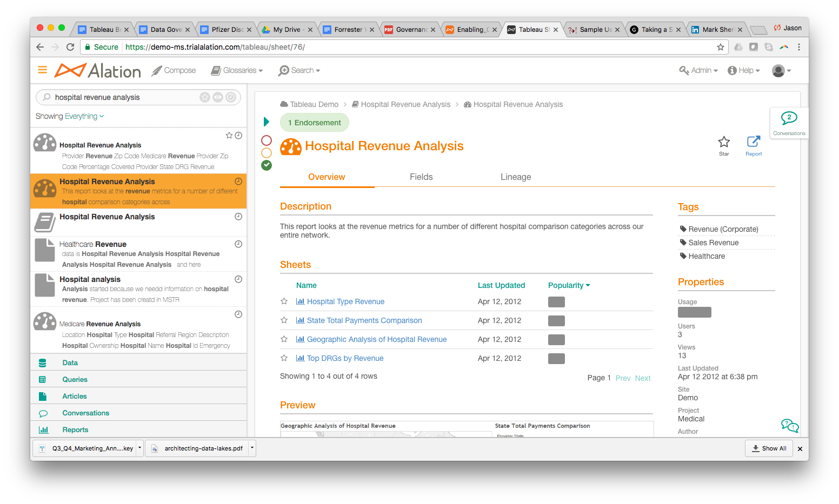The width and height of the screenshot is (839, 504).
Task: Switch to the Fields tab
Action: click(x=421, y=177)
